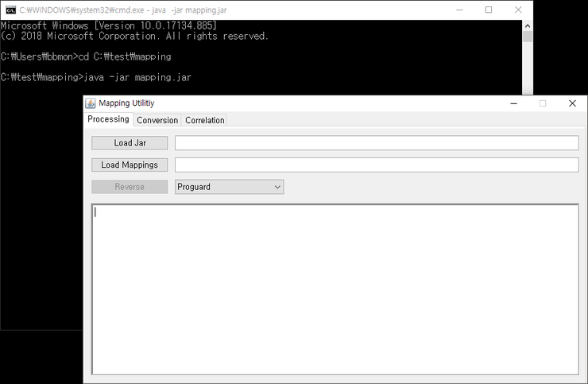
Task: Click the Java icon in the Mapping Utility title bar
Action: [x=91, y=103]
